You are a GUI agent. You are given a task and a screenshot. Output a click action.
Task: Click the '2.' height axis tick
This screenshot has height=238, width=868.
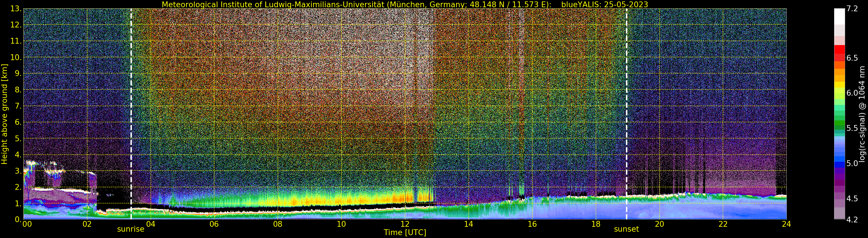(18, 187)
